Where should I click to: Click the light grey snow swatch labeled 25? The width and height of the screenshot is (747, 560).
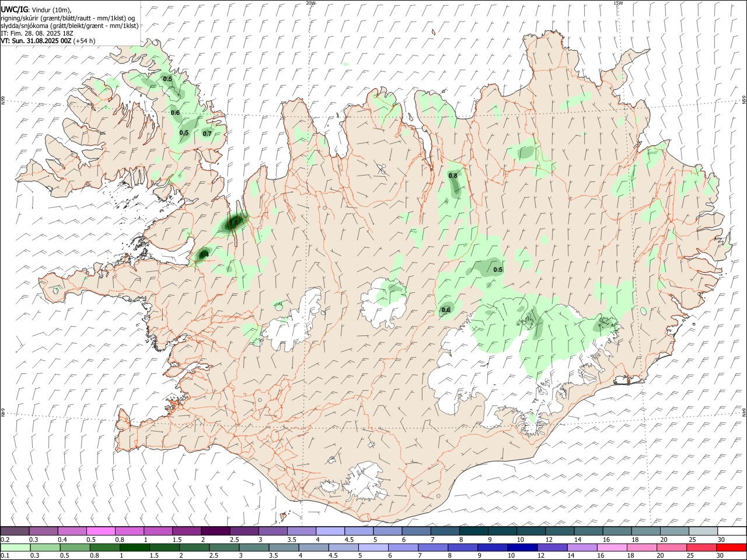703,531
